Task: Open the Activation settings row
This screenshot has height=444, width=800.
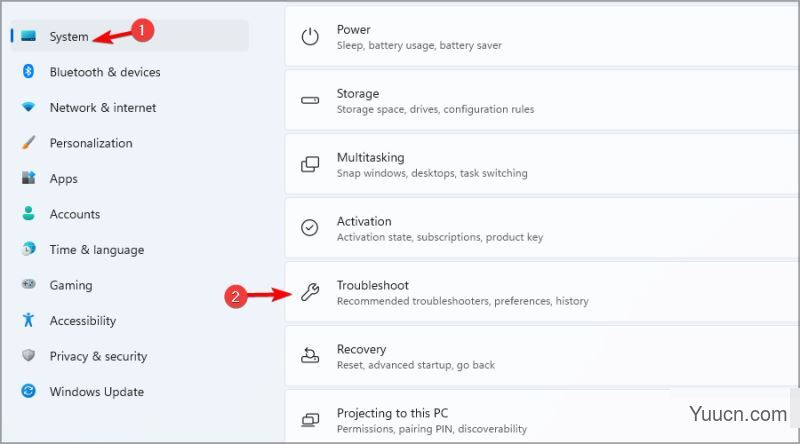Action: pos(542,228)
